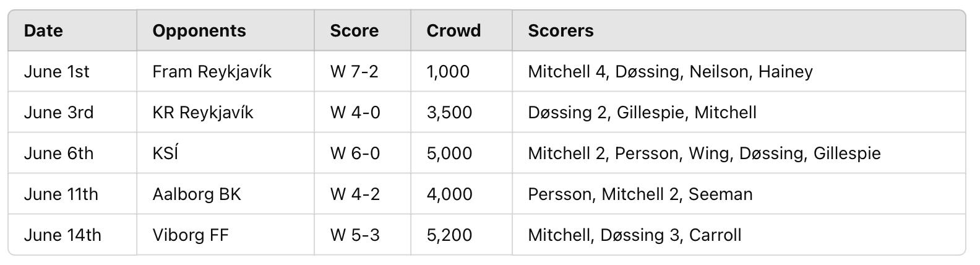Select the KR Reykjavík opponent cell
Viewport: 980px width, 265px height.
tap(202, 113)
